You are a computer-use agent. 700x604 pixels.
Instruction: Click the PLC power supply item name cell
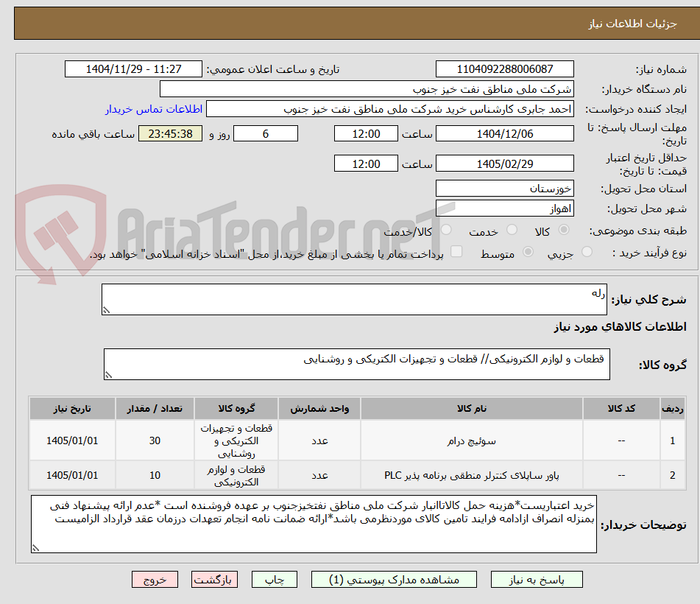tap(471, 475)
